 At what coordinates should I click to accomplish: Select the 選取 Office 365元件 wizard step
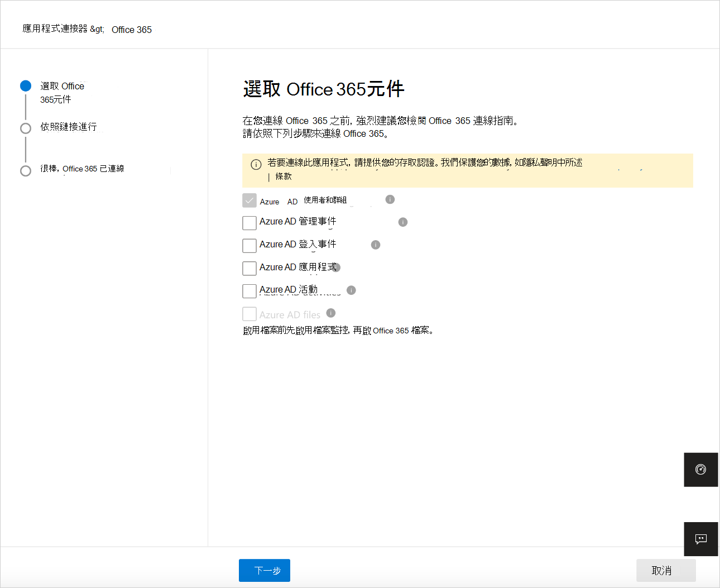[x=62, y=93]
